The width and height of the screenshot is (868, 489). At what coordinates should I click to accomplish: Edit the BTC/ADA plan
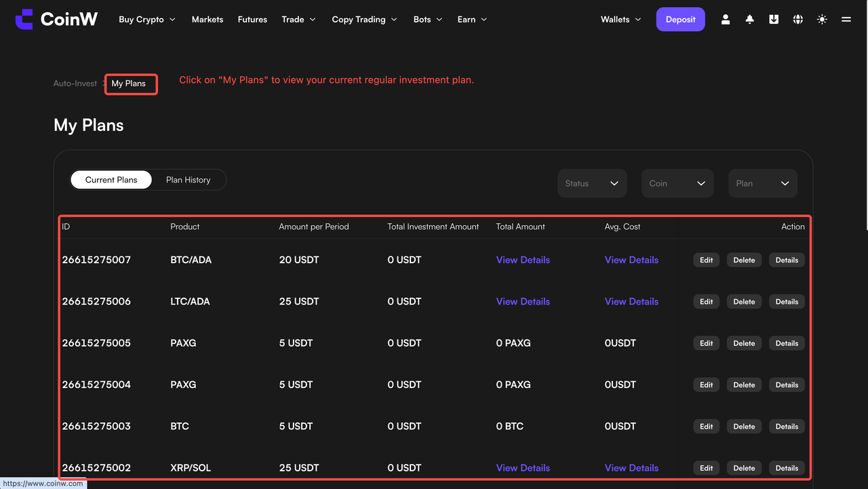[x=707, y=260]
